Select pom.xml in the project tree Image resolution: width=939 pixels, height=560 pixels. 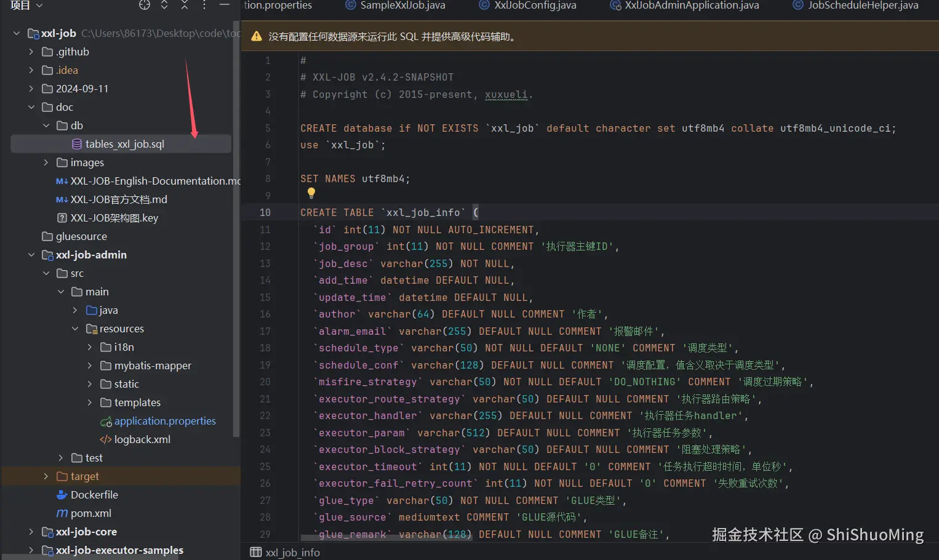91,513
